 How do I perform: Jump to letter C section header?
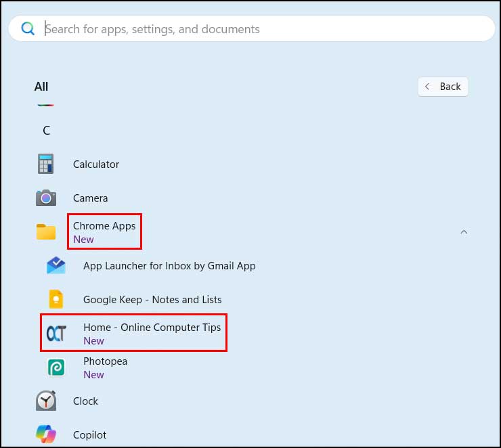(x=46, y=131)
